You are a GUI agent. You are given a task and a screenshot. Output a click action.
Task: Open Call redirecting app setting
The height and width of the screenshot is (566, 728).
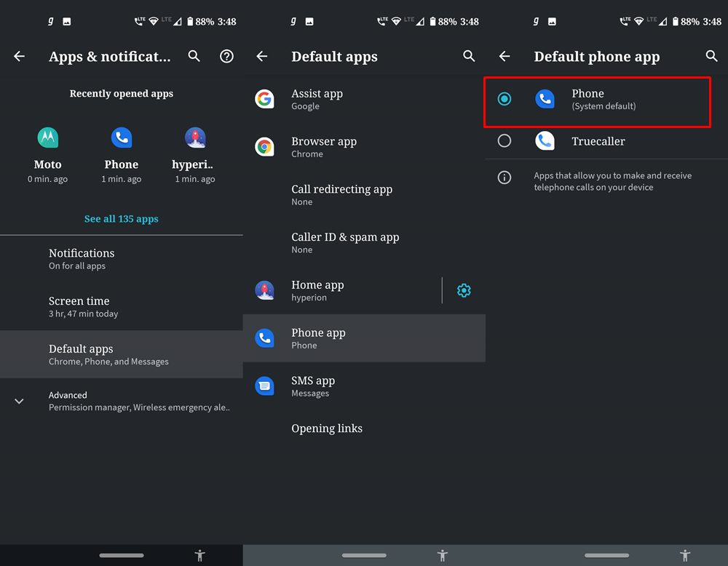364,194
